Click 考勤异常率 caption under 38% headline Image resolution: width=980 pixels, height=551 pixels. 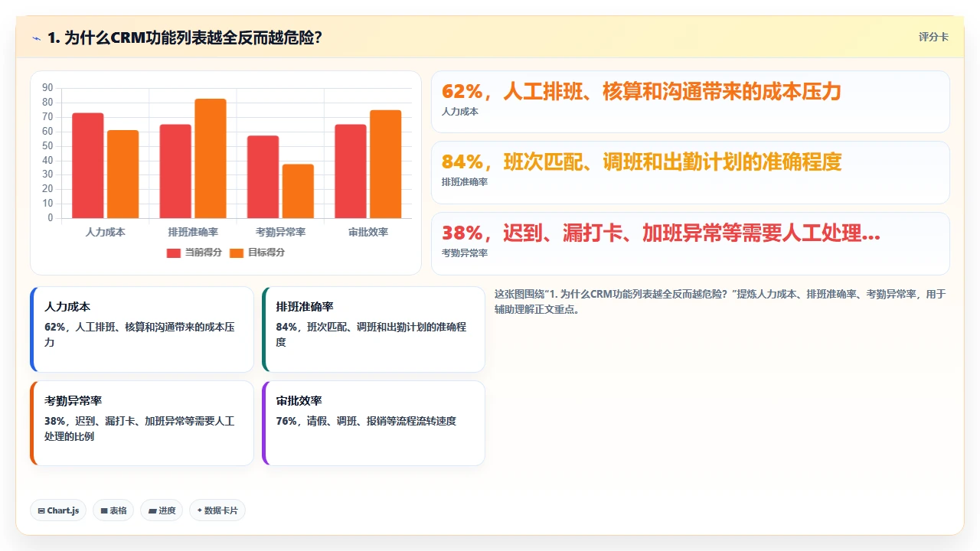click(465, 253)
